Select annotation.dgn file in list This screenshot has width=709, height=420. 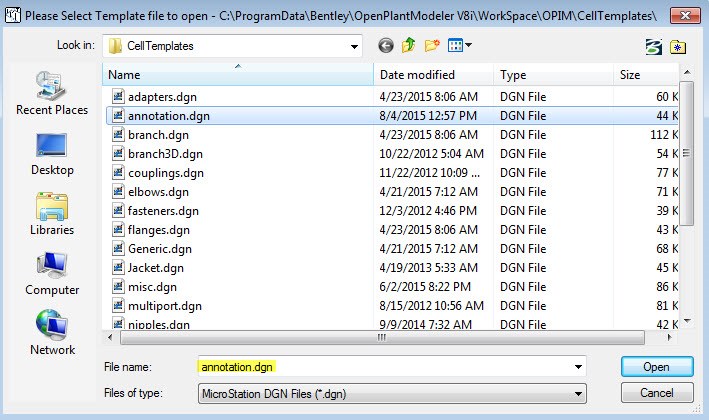click(169, 116)
